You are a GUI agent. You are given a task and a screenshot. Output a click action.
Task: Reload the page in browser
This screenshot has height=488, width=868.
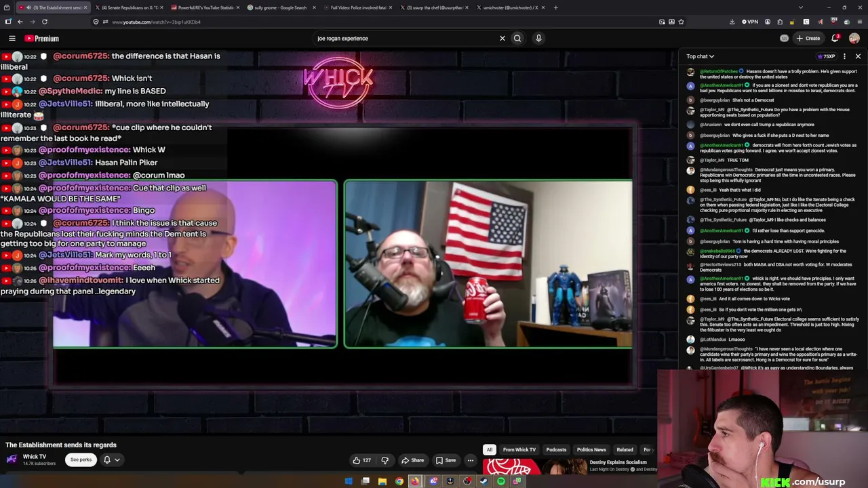click(x=45, y=22)
